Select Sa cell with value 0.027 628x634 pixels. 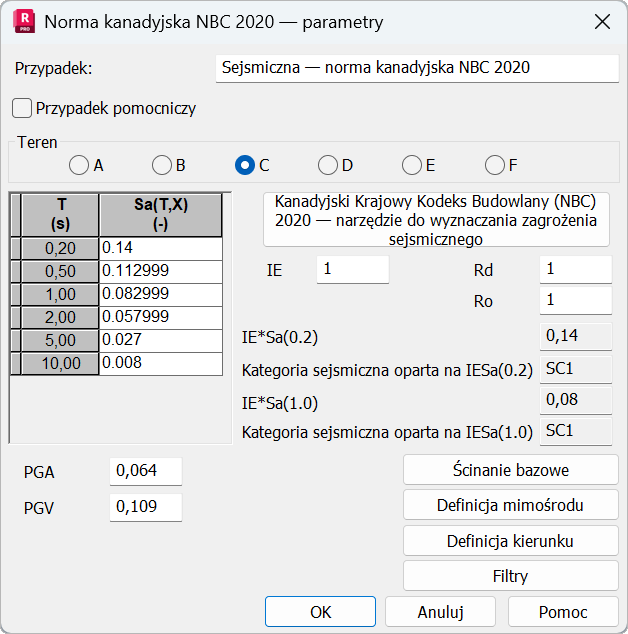pyautogui.click(x=161, y=340)
